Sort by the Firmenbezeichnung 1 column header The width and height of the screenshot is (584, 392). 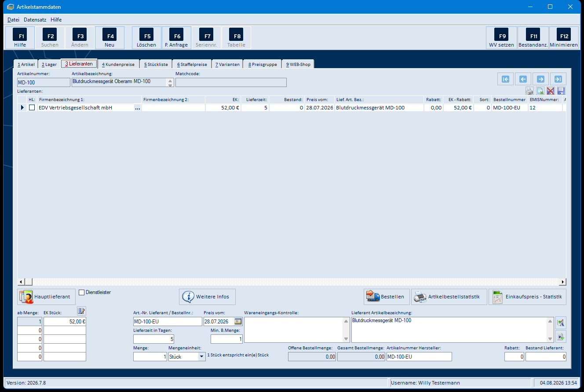(x=89, y=100)
